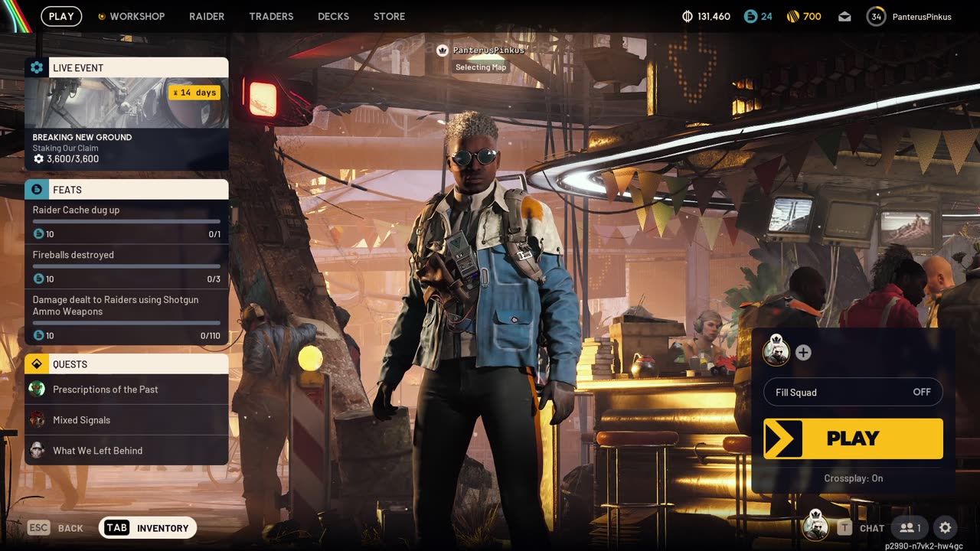Open Inventory with the TAB button

click(148, 528)
